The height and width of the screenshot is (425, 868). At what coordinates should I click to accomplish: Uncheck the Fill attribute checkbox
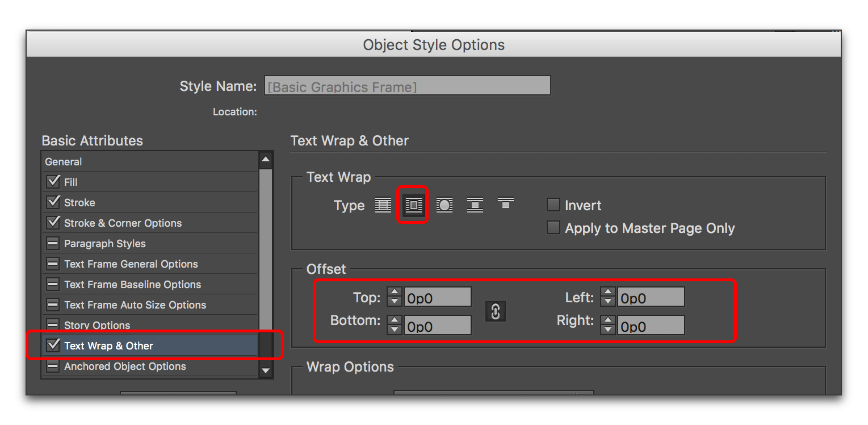click(53, 182)
